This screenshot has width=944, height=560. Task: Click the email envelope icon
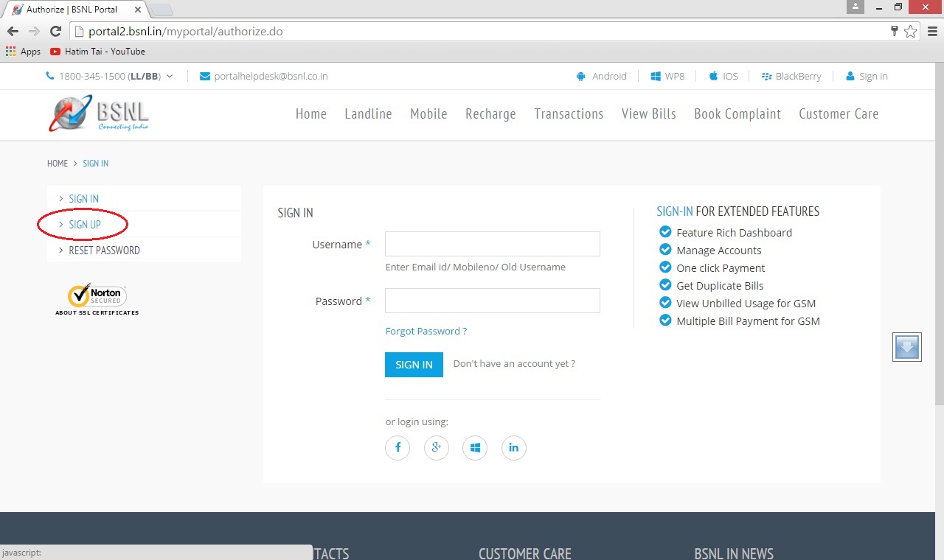(x=205, y=76)
